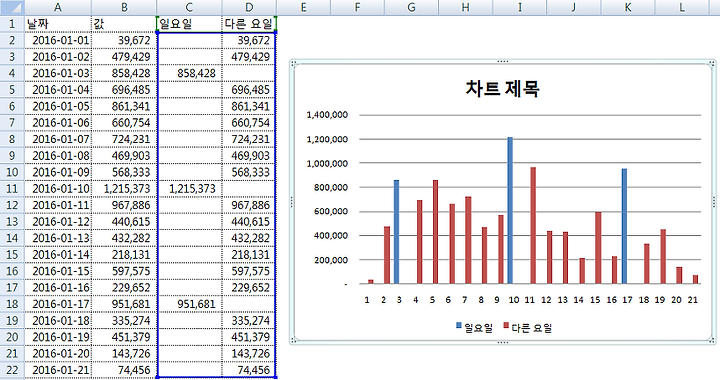Click vertical axis label 600,000
The width and height of the screenshot is (720, 380).
coord(331,212)
